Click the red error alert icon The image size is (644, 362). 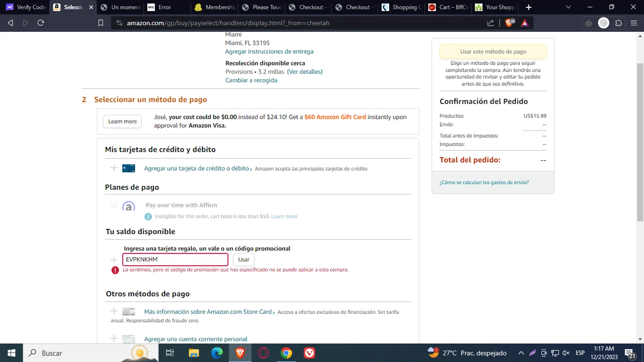[x=115, y=270]
